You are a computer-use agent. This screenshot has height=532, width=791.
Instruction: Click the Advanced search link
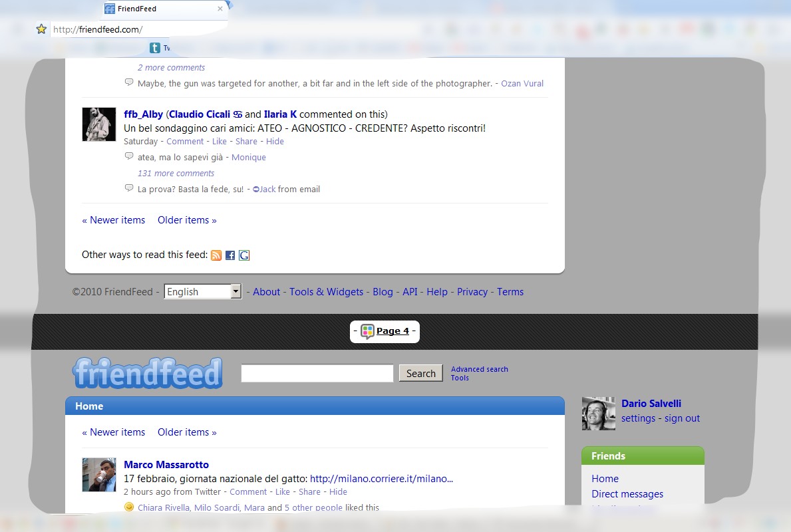tap(479, 369)
